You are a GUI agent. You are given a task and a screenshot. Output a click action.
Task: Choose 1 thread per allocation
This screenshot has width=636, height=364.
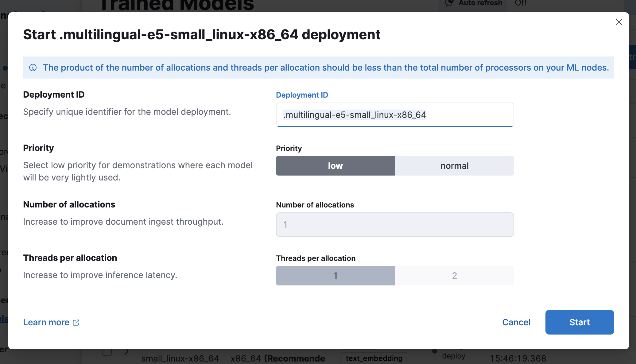click(335, 276)
